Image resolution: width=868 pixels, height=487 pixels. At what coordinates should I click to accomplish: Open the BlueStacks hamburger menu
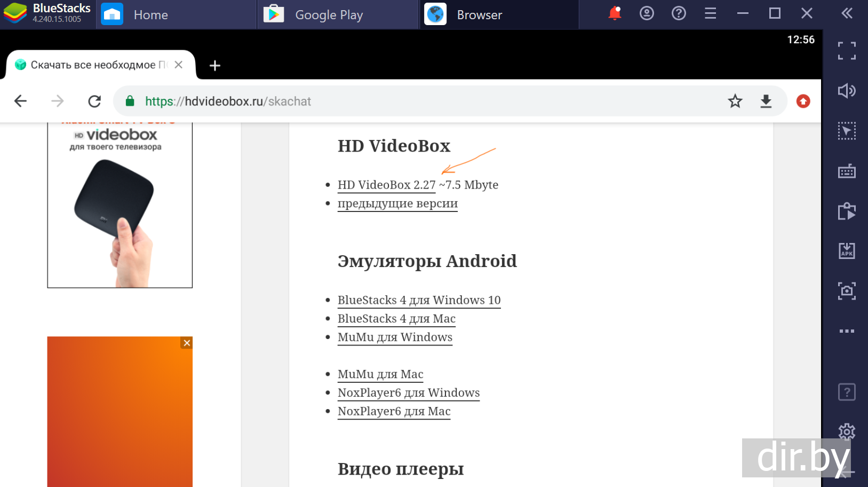click(710, 13)
